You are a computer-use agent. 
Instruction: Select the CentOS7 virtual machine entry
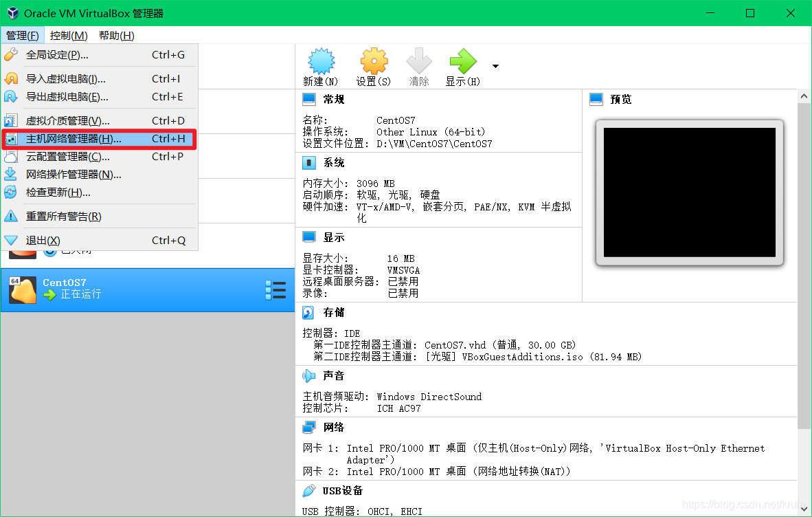[148, 290]
